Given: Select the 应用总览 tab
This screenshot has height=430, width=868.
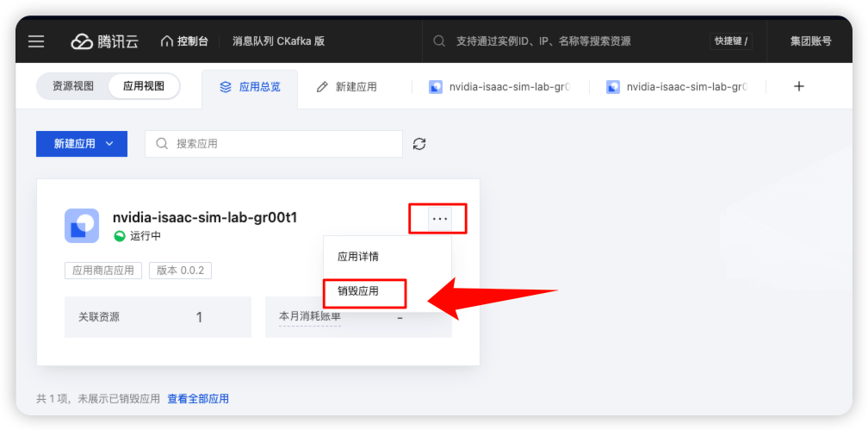Looking at the screenshot, I should [250, 88].
